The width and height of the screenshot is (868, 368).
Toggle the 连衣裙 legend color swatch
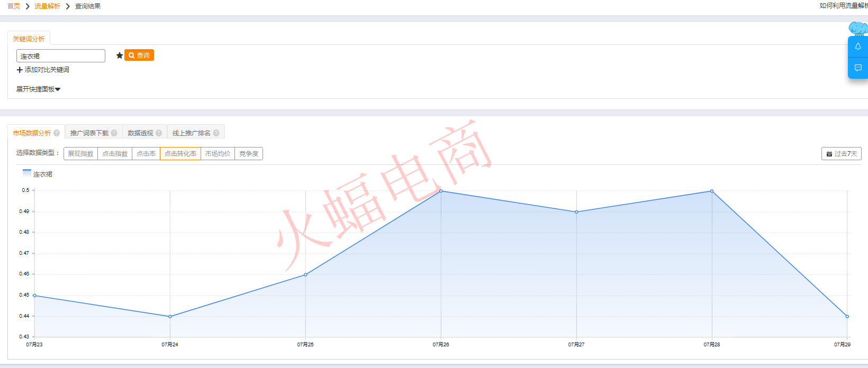(27, 173)
